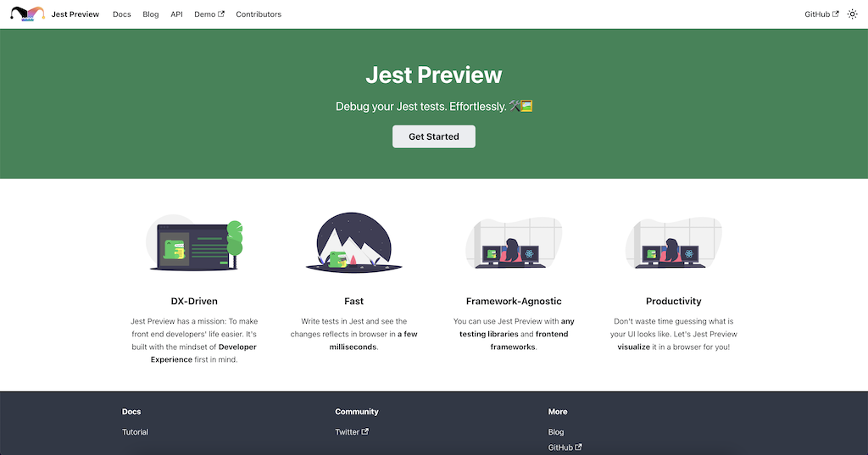868x455 pixels.
Task: Click the Jest Preview brand name text
Action: tap(75, 14)
